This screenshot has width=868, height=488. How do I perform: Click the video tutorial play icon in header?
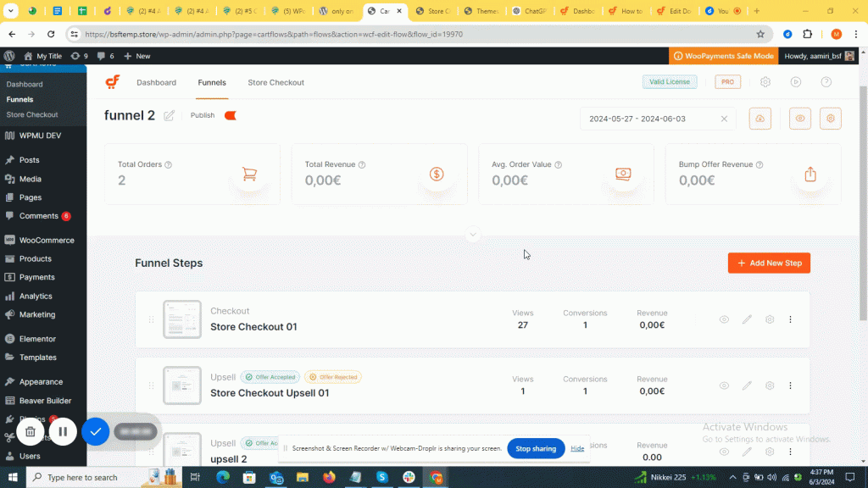tap(796, 82)
